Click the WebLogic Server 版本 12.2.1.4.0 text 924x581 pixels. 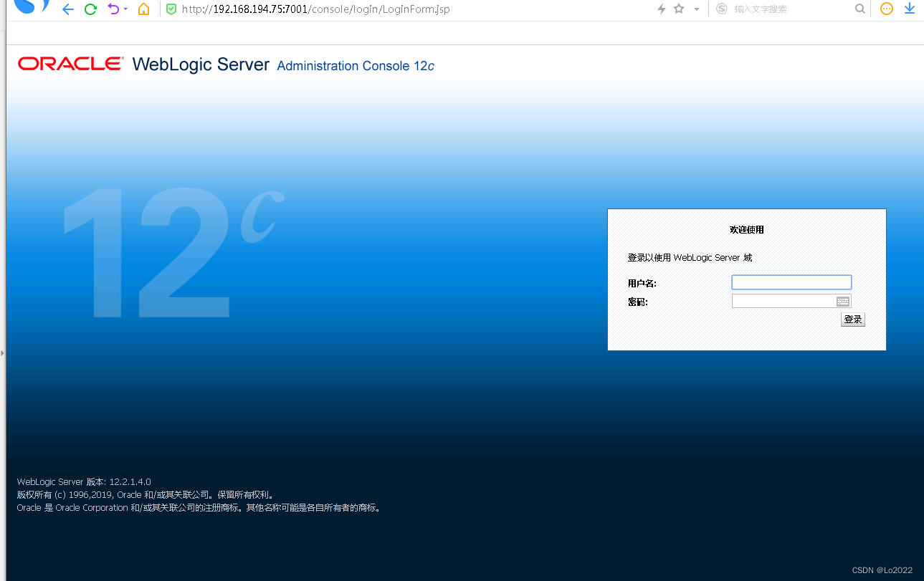point(84,482)
